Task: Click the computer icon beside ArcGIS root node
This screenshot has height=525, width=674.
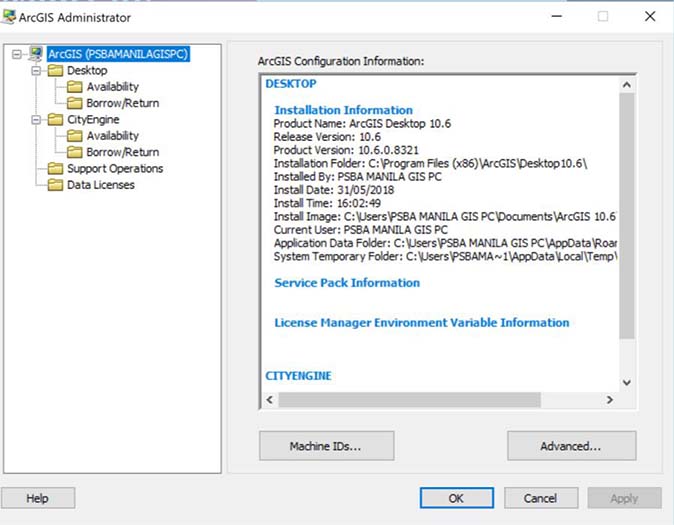Action: coord(36,54)
